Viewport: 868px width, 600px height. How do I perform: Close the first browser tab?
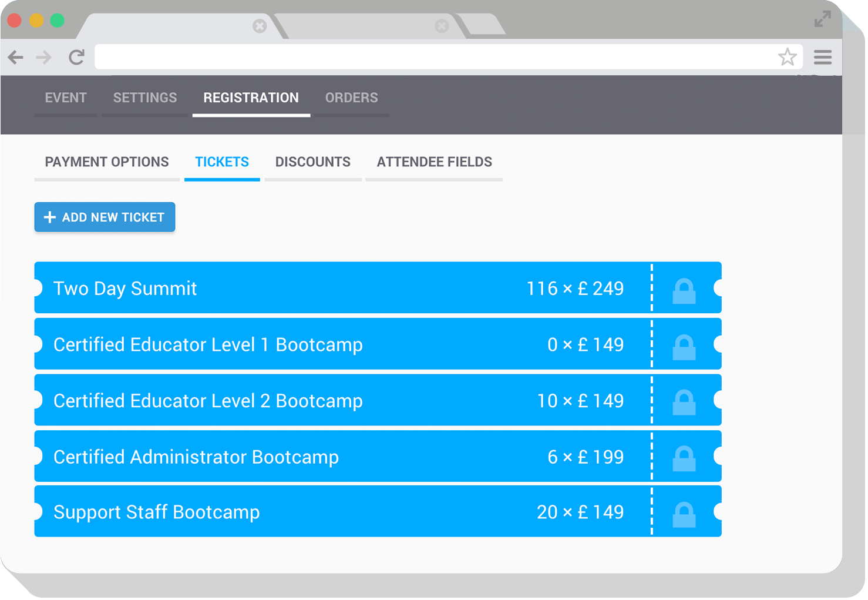click(260, 26)
